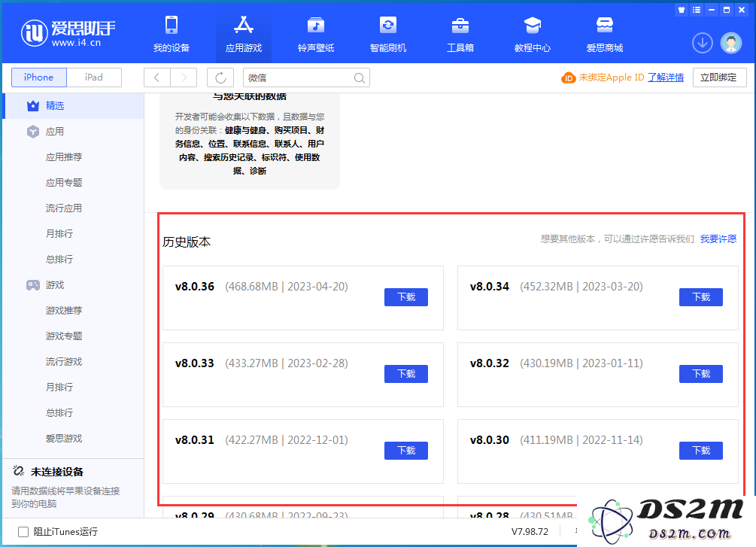
Task: Click the skin shirt icon in title bar
Action: click(x=682, y=10)
